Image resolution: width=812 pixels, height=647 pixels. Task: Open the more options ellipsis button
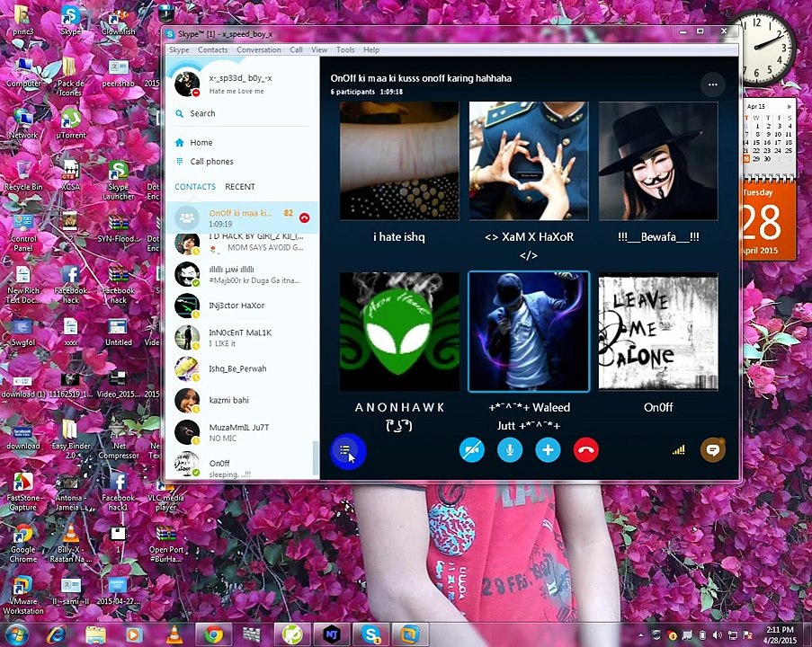coord(713,84)
